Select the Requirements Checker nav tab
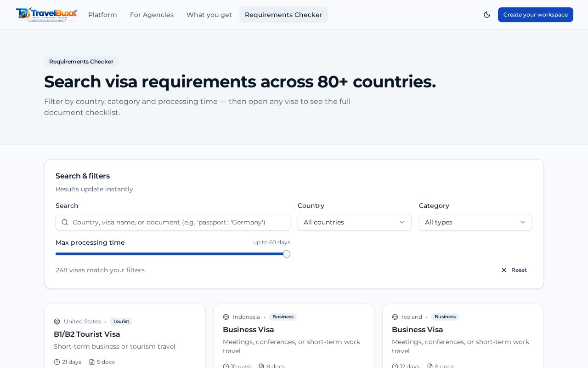Viewport: 588px width, 368px height. click(283, 15)
